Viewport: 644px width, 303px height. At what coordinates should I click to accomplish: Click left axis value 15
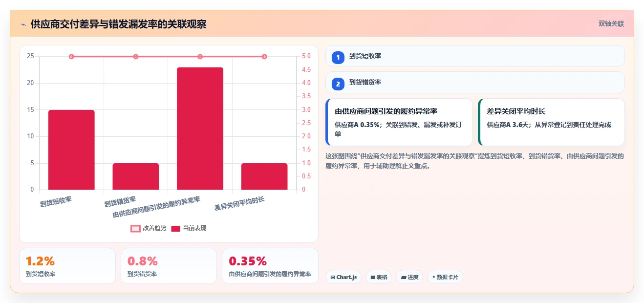point(30,109)
